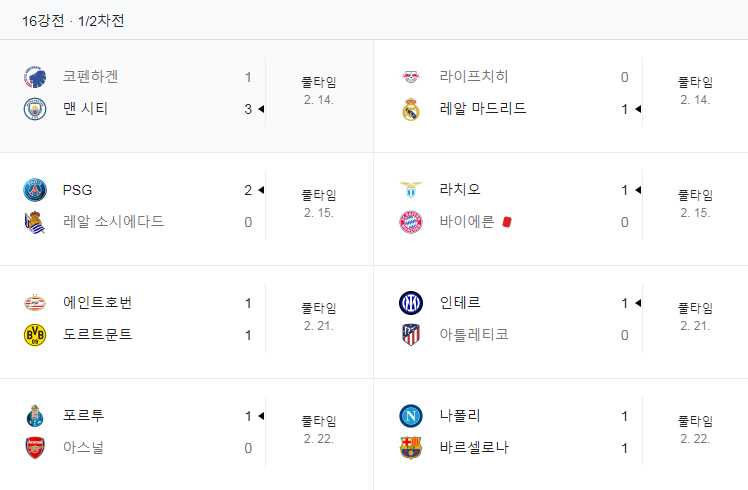Click the Inter Milan crest

pyautogui.click(x=411, y=303)
